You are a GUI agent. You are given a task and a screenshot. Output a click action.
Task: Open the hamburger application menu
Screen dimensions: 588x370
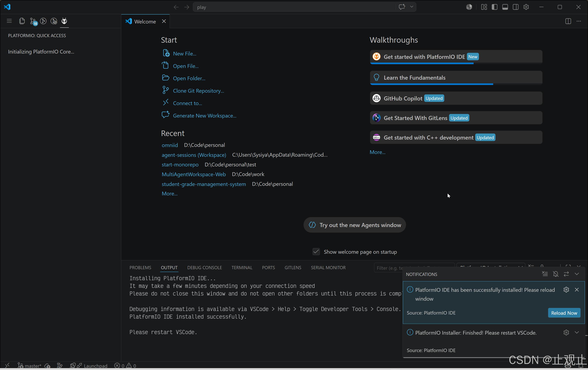pyautogui.click(x=9, y=21)
